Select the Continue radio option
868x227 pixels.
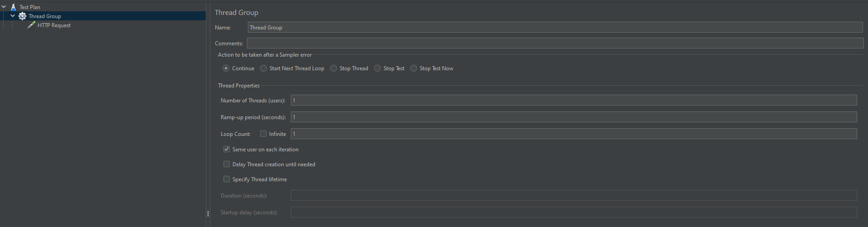tap(226, 68)
